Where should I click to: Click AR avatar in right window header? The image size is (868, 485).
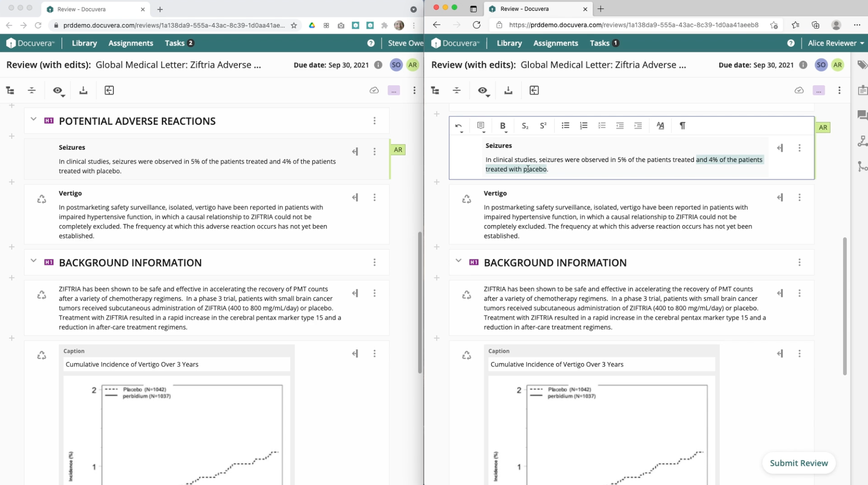coord(837,65)
